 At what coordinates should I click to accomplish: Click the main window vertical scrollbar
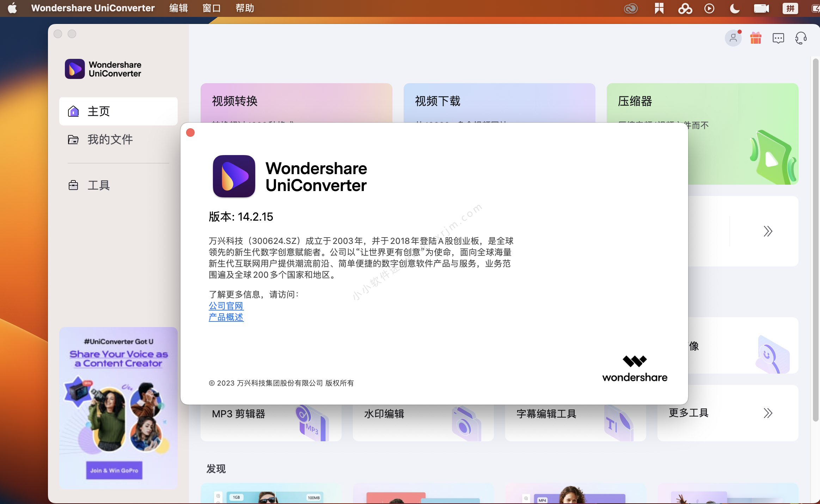[815, 240]
